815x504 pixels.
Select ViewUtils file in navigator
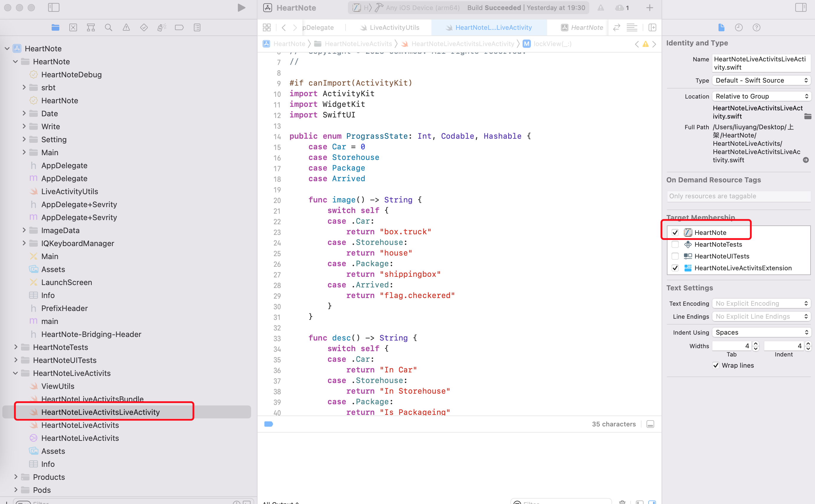[58, 386]
